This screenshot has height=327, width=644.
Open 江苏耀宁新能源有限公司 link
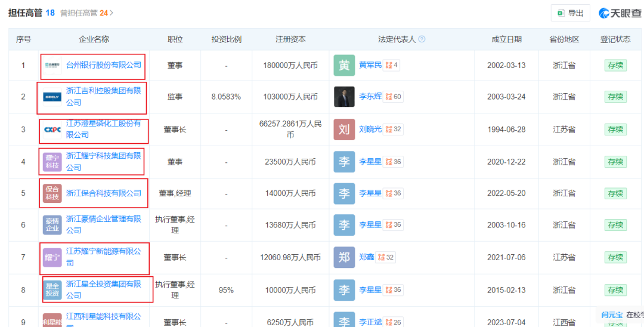(104, 257)
